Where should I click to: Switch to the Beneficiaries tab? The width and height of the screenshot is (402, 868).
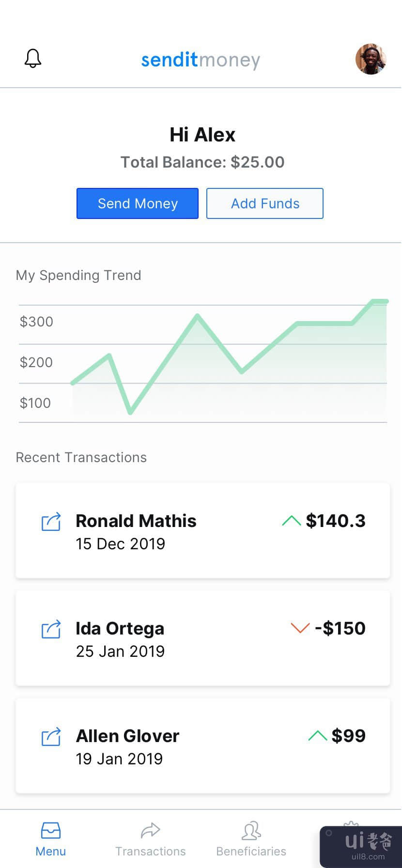tap(251, 839)
